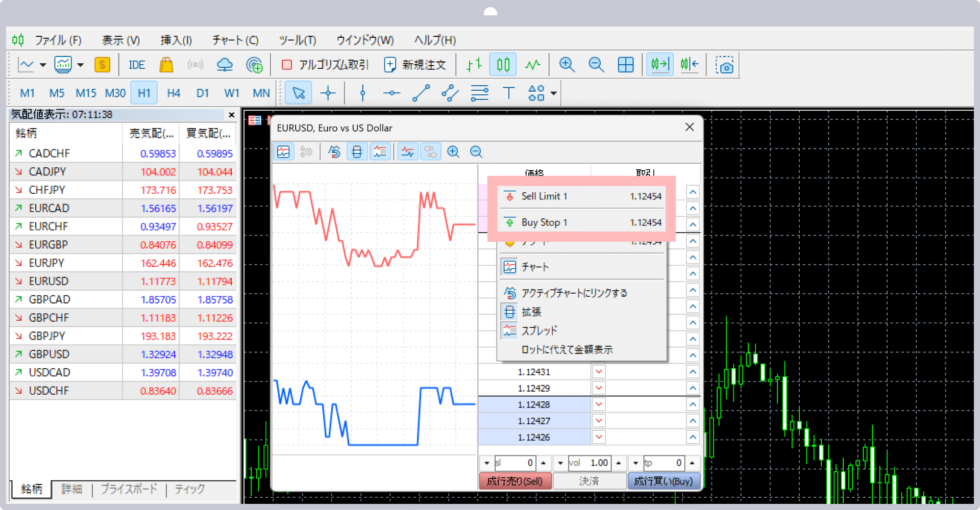Select the candlestick chart mode
This screenshot has height=510, width=980.
[x=502, y=64]
